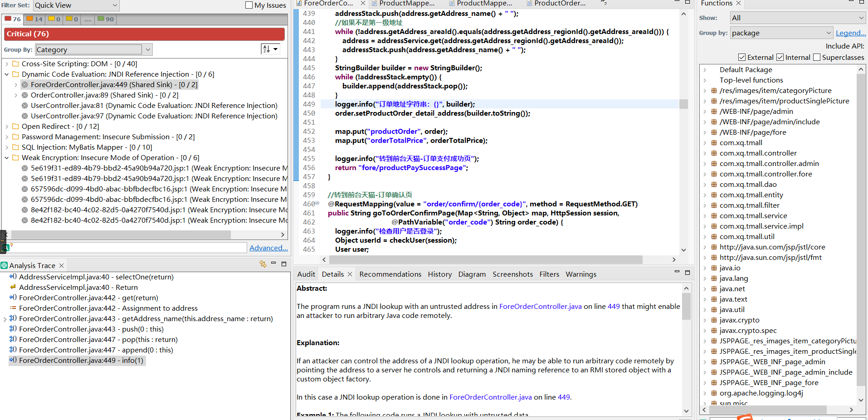Select the Critical issues tab showing 76
868x420 pixels.
[13, 19]
